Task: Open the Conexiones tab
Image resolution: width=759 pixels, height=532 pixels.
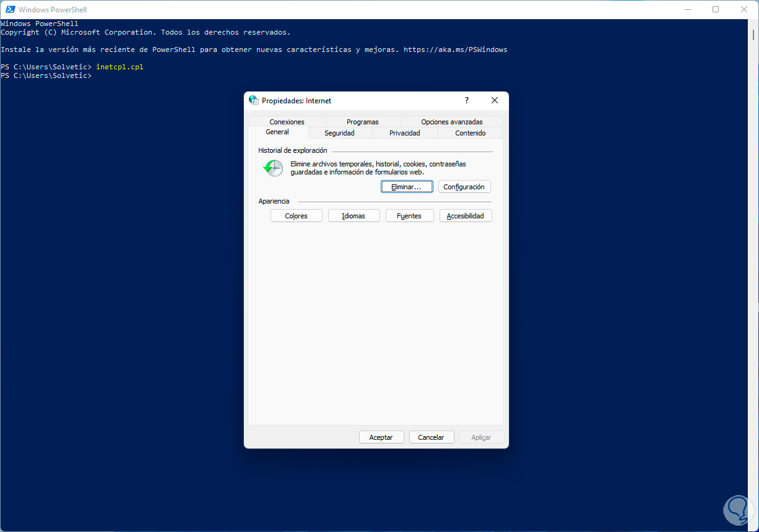Action: point(287,122)
